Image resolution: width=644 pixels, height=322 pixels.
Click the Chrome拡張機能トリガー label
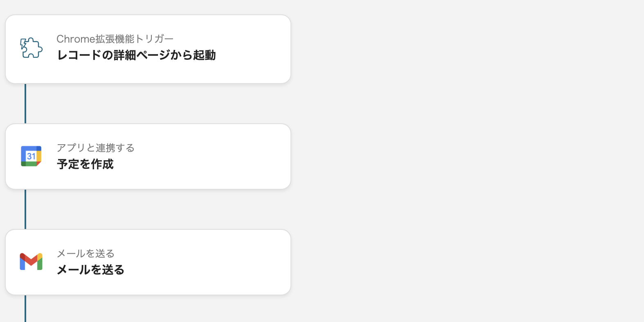pos(115,39)
